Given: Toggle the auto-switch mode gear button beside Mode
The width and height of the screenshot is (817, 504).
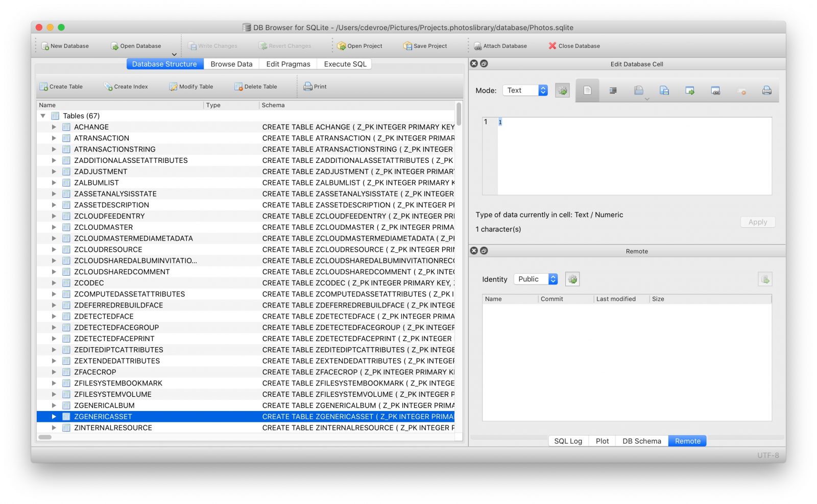Looking at the screenshot, I should click(x=562, y=90).
